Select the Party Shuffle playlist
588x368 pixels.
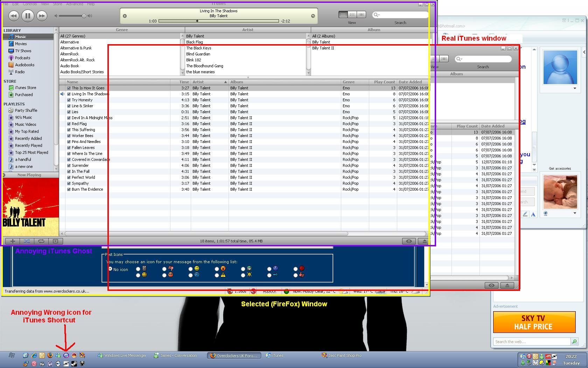click(x=26, y=110)
